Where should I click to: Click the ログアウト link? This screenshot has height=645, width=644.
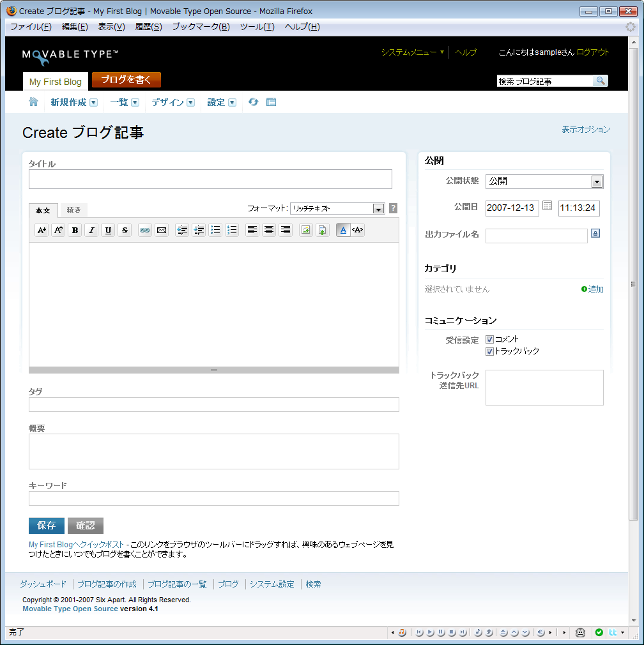point(592,52)
